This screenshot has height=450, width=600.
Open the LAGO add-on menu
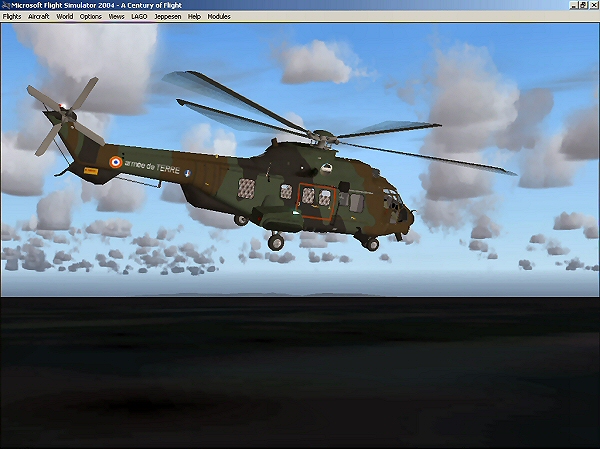tap(140, 17)
